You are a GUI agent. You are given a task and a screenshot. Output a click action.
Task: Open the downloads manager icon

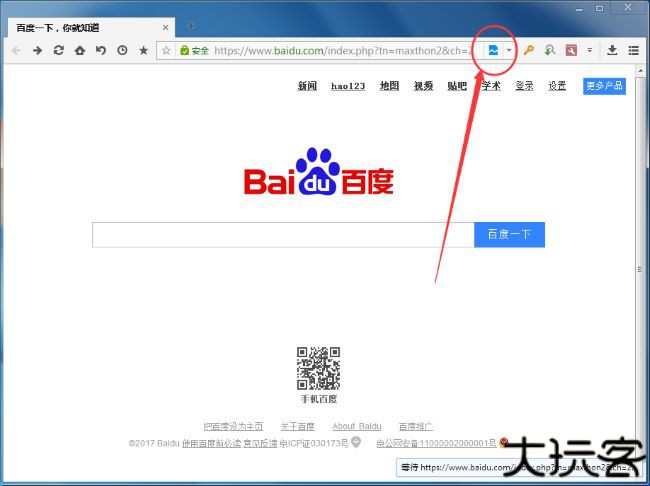click(x=612, y=51)
